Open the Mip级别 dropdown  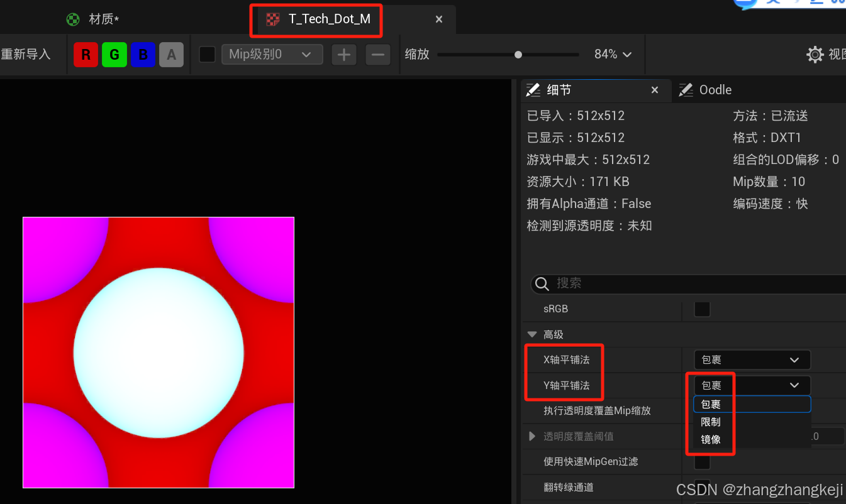pos(272,55)
